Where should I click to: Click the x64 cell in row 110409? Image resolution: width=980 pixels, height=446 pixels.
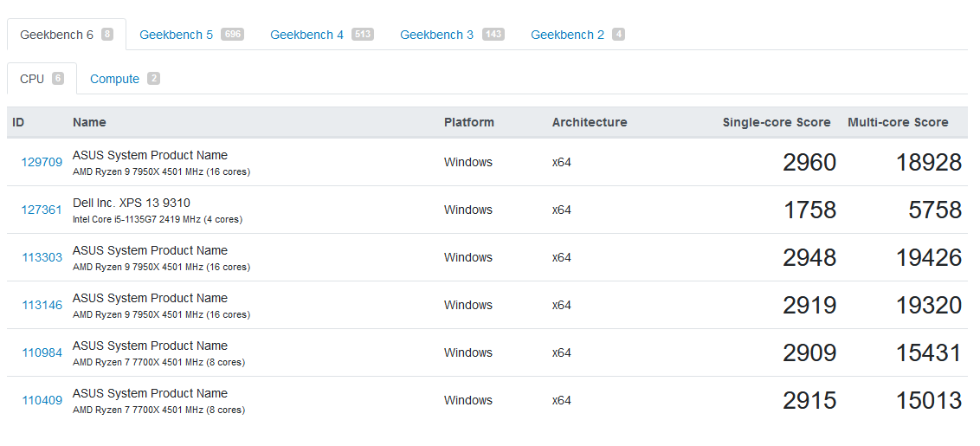click(561, 400)
